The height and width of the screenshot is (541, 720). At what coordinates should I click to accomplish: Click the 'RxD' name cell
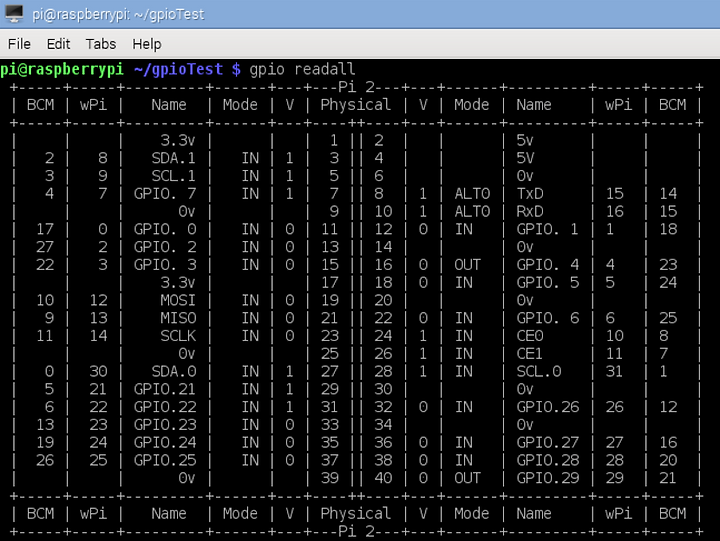tap(530, 211)
